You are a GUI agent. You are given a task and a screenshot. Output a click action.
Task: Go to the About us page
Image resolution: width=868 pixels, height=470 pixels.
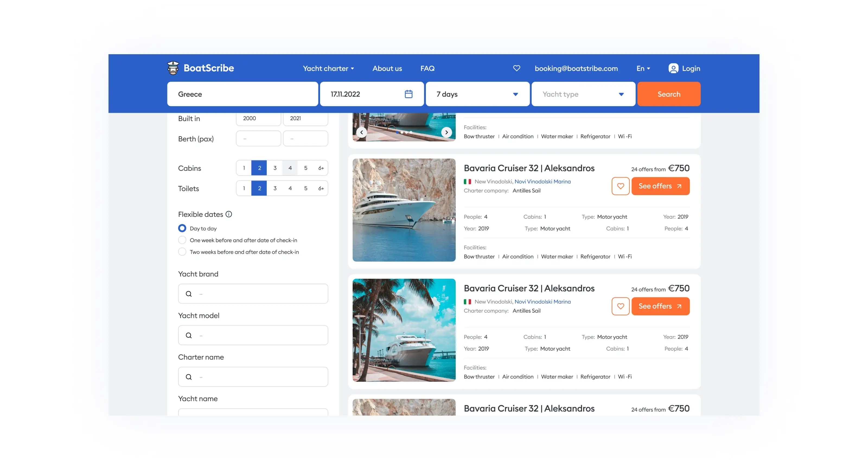pyautogui.click(x=387, y=68)
